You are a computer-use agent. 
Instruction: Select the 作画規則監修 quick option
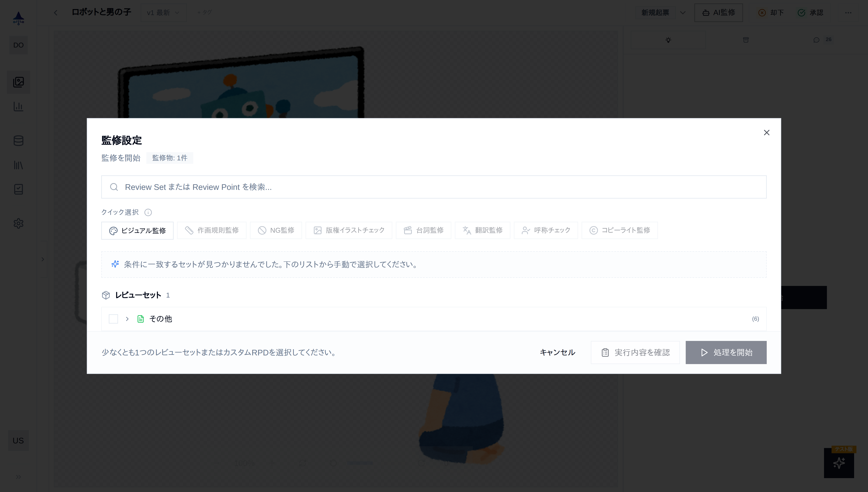click(x=212, y=230)
